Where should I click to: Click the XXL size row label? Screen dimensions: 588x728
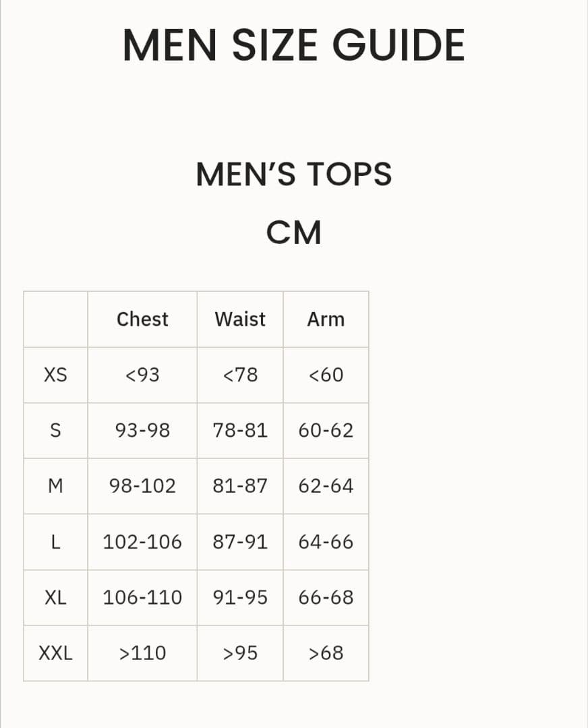[55, 653]
